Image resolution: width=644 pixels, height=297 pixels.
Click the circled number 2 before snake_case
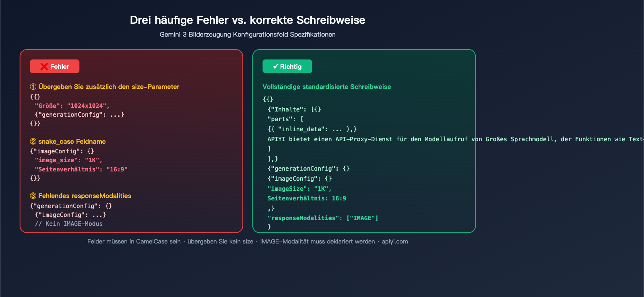pos(33,142)
